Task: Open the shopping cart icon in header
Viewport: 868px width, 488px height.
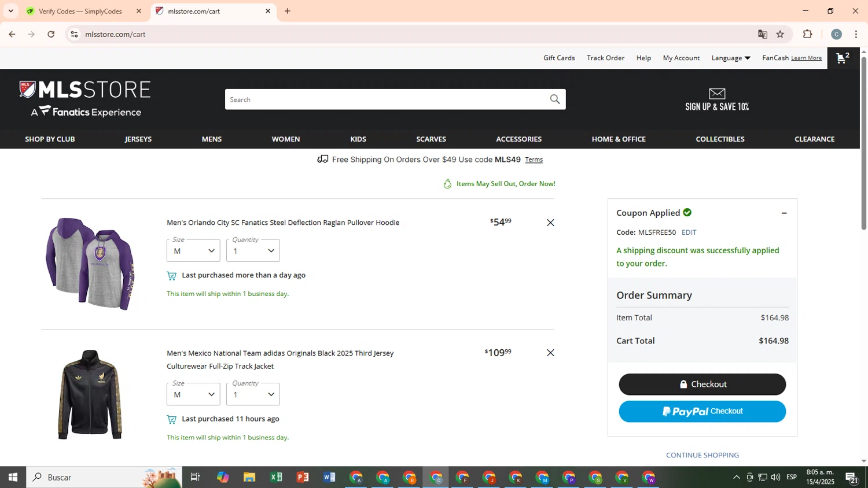Action: pyautogui.click(x=843, y=58)
